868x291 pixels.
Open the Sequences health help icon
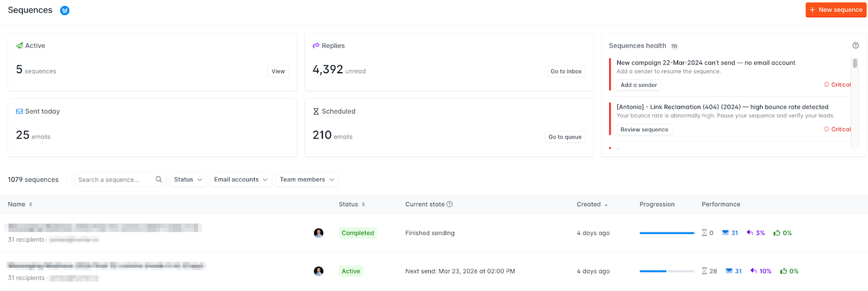point(856,46)
